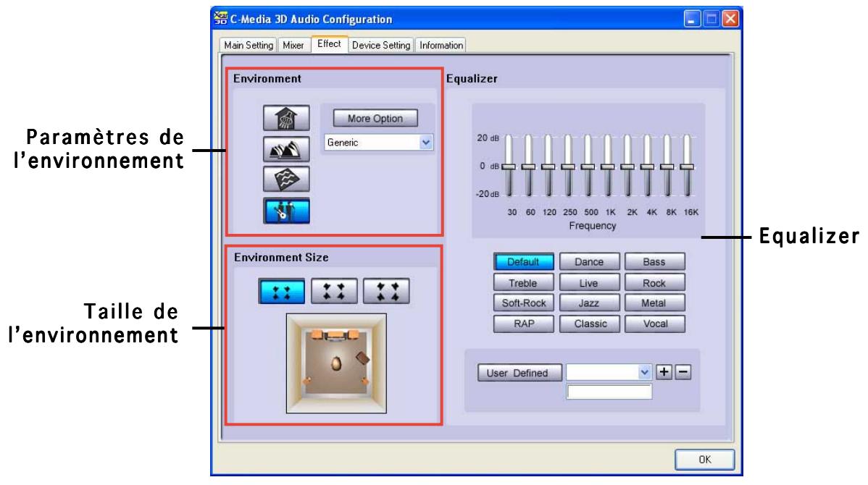Click the 250 Hz equalizer slider
Viewport: 868px width, 485px height.
[568, 166]
